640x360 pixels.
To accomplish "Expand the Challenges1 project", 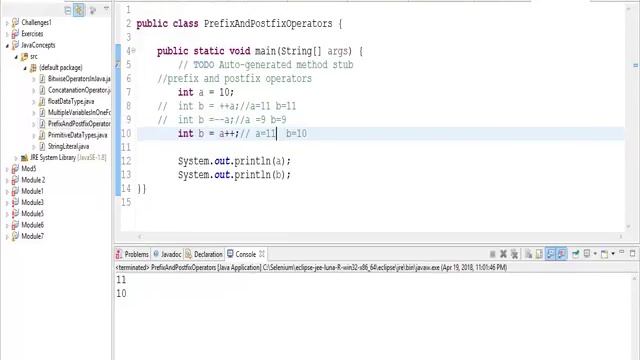I will pyautogui.click(x=7, y=23).
